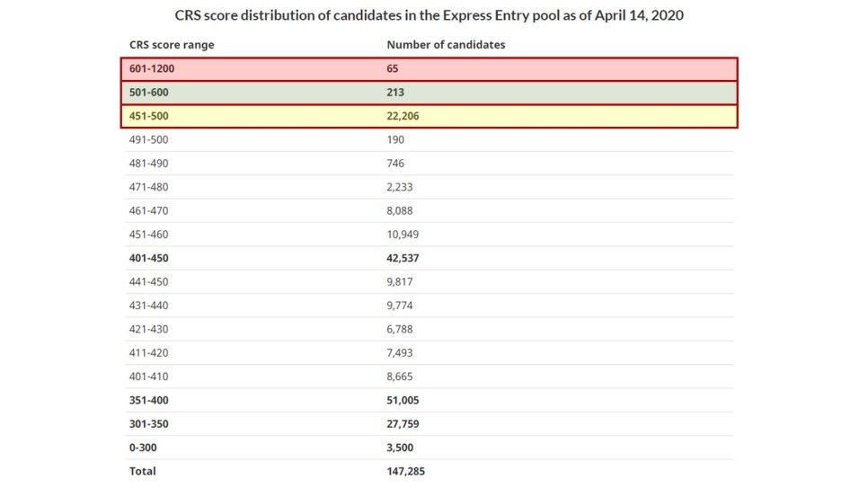Click the value 213 in the table
The height and width of the screenshot is (488, 868).
[395, 93]
